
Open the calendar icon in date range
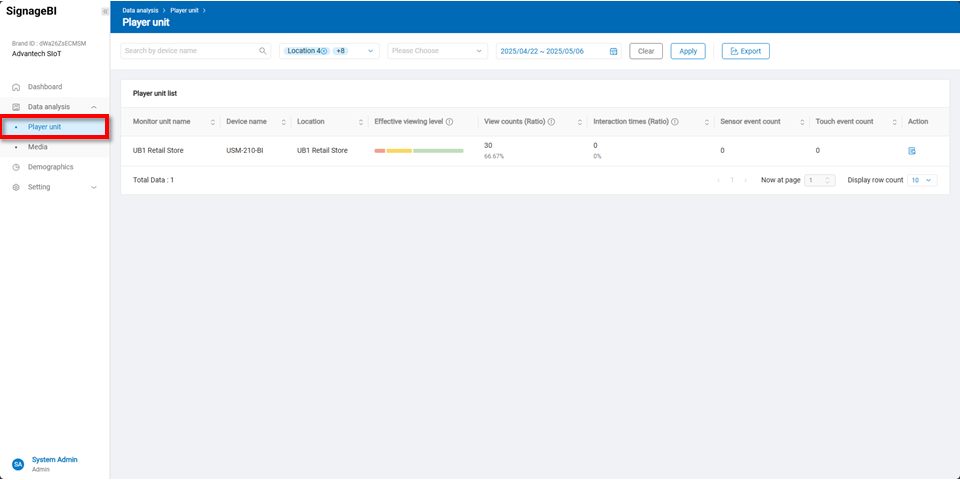(x=613, y=51)
